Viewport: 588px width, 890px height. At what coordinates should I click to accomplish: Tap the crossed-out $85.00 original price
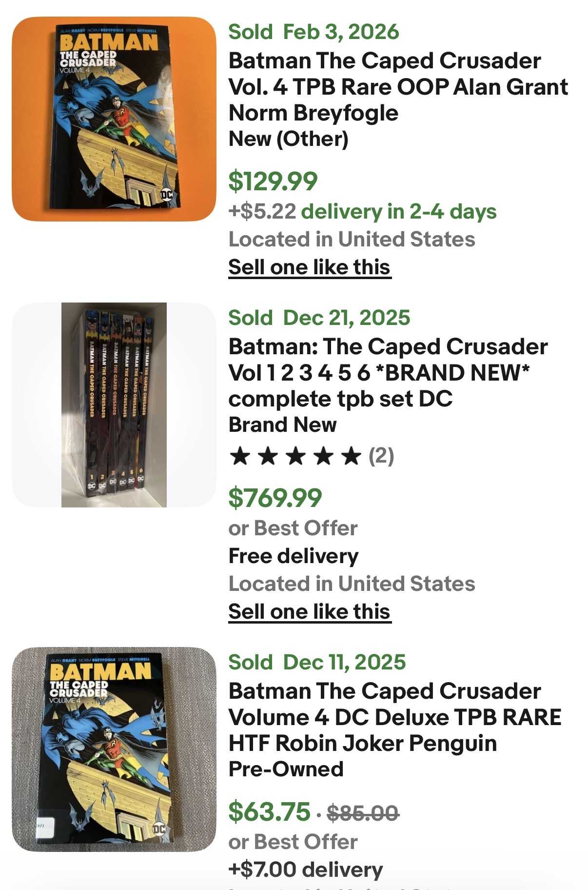[x=363, y=813]
